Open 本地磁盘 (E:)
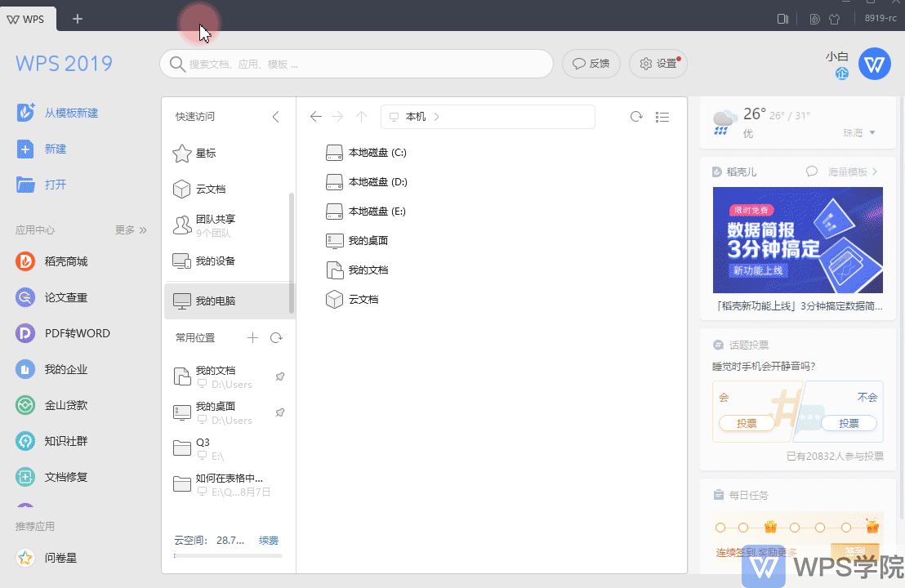Viewport: 905px width, 588px height. (366, 212)
